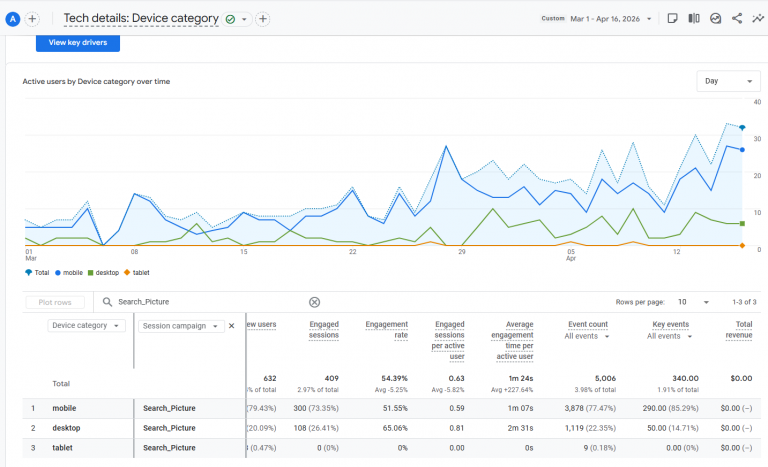Click the Search_Picture search field
This screenshot has width=768, height=467.
pos(210,302)
